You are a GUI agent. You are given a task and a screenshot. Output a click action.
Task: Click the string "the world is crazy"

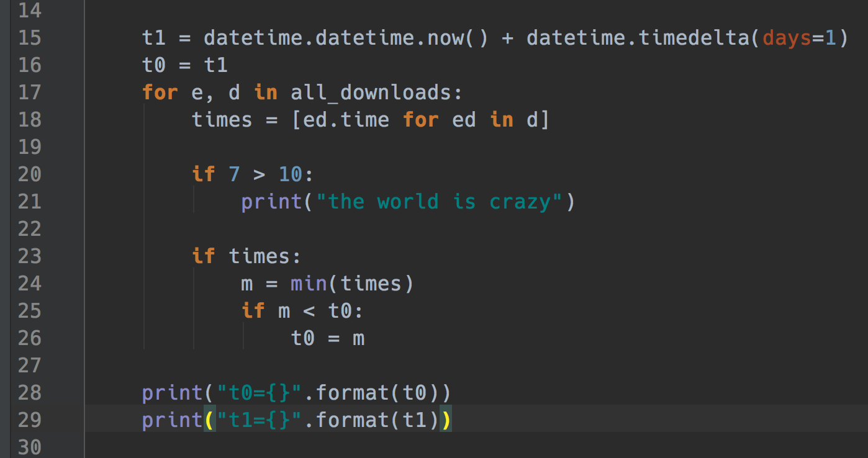click(x=439, y=202)
